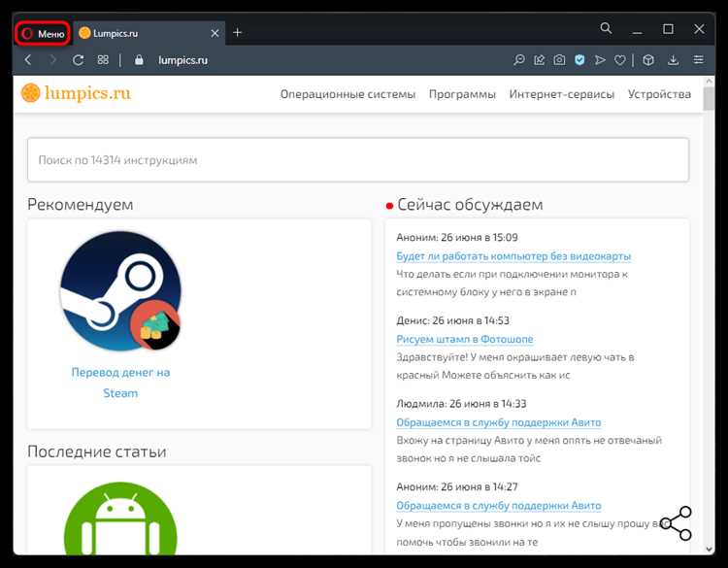The height and width of the screenshot is (568, 728).
Task: Open the easy setup sliders icon
Action: [698, 59]
